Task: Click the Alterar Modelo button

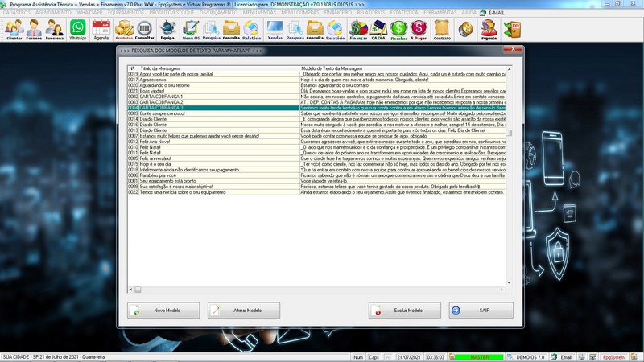Action: click(x=244, y=311)
